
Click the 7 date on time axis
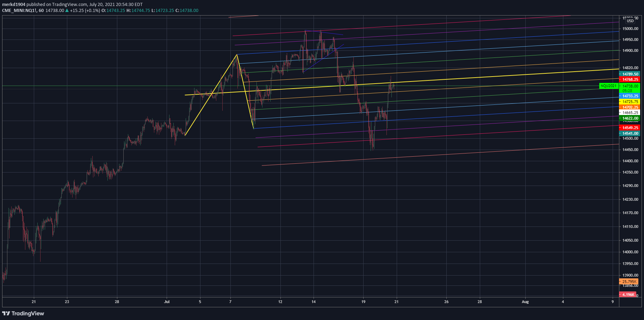(230, 302)
